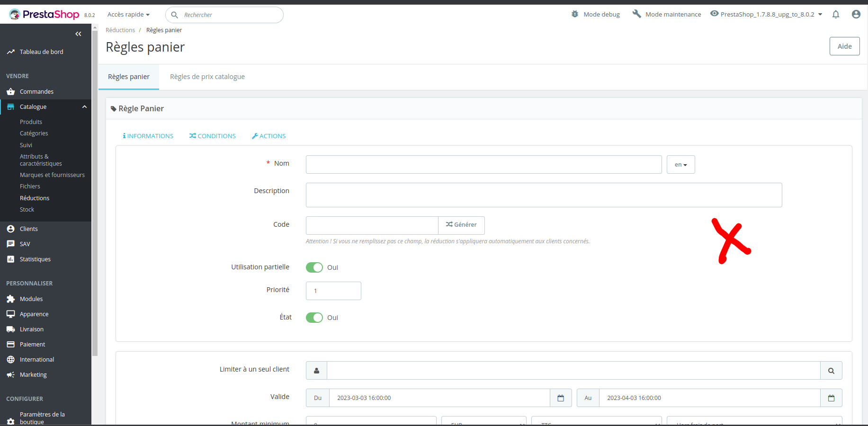Collapse the left sidebar with double chevron
Screen dimensions: 868x426
[x=78, y=34]
